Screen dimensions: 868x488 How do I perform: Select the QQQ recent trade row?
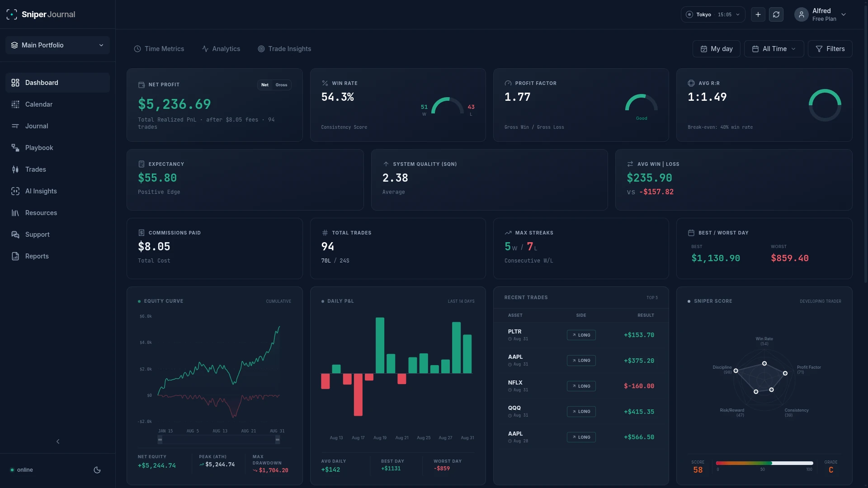(581, 412)
